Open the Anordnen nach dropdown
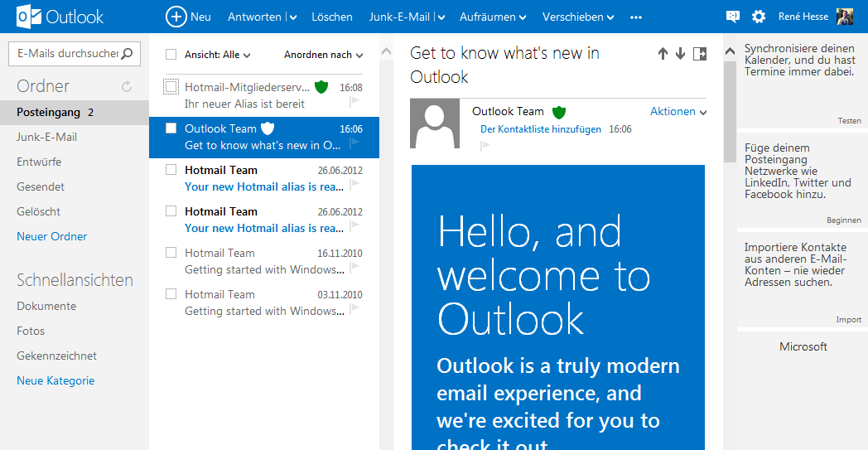Image resolution: width=868 pixels, height=450 pixels. pyautogui.click(x=323, y=55)
